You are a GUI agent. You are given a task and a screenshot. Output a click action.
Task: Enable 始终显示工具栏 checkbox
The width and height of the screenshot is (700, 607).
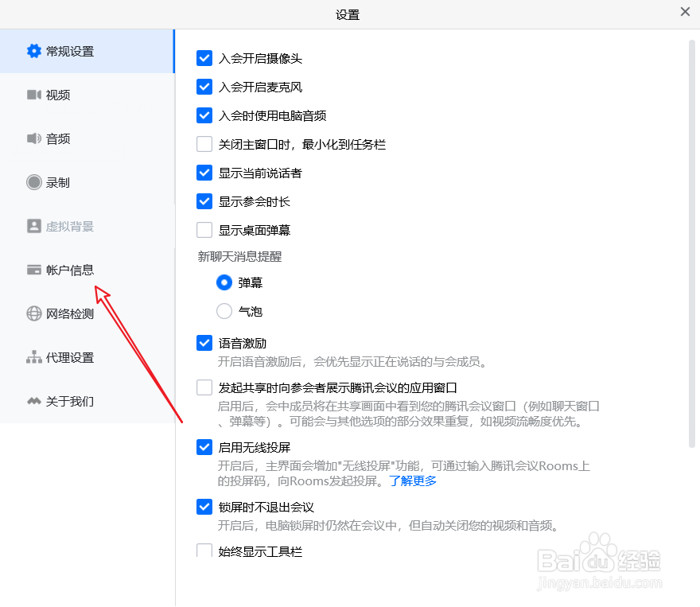point(204,551)
